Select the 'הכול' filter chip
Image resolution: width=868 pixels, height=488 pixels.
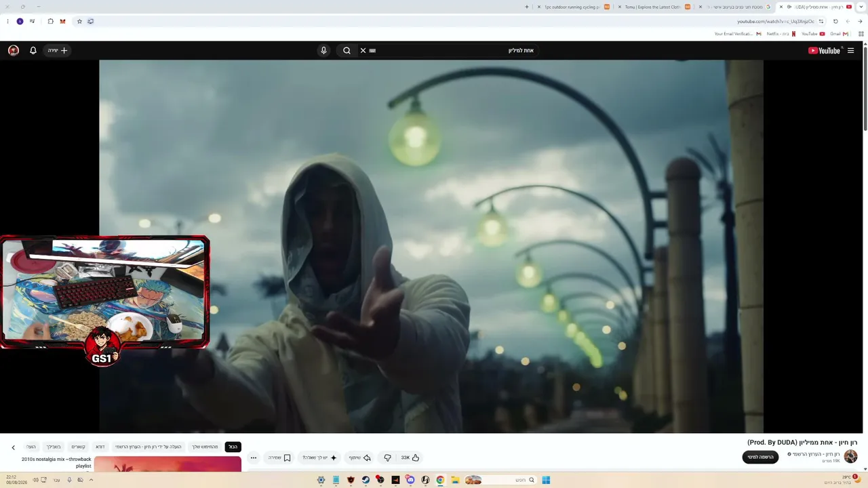pos(233,447)
